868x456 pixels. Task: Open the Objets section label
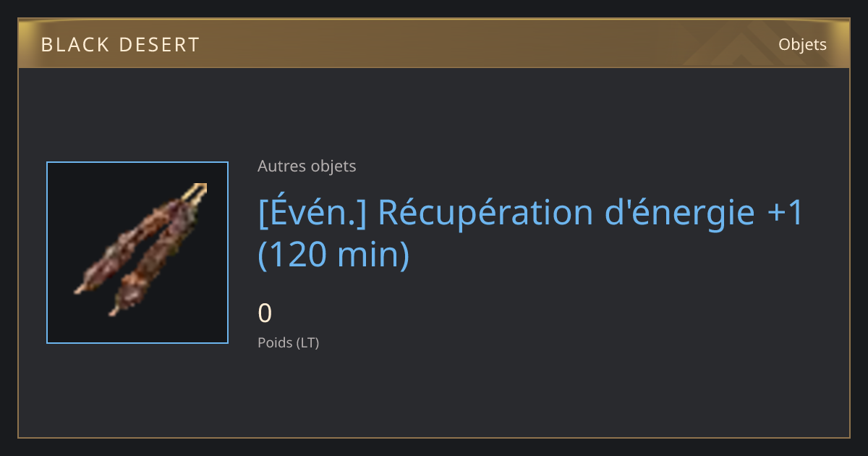[x=802, y=45]
